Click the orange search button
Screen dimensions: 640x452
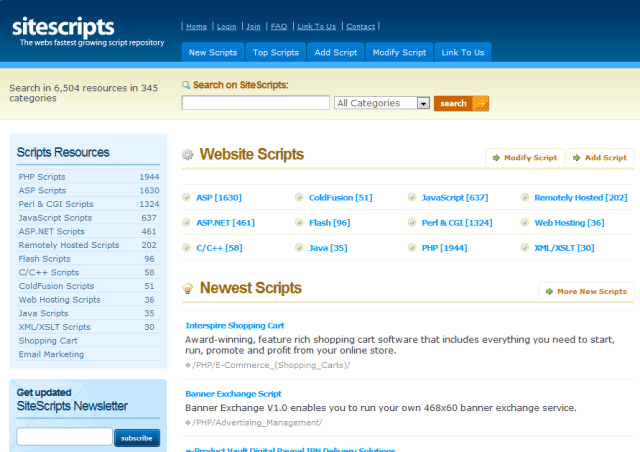point(461,104)
